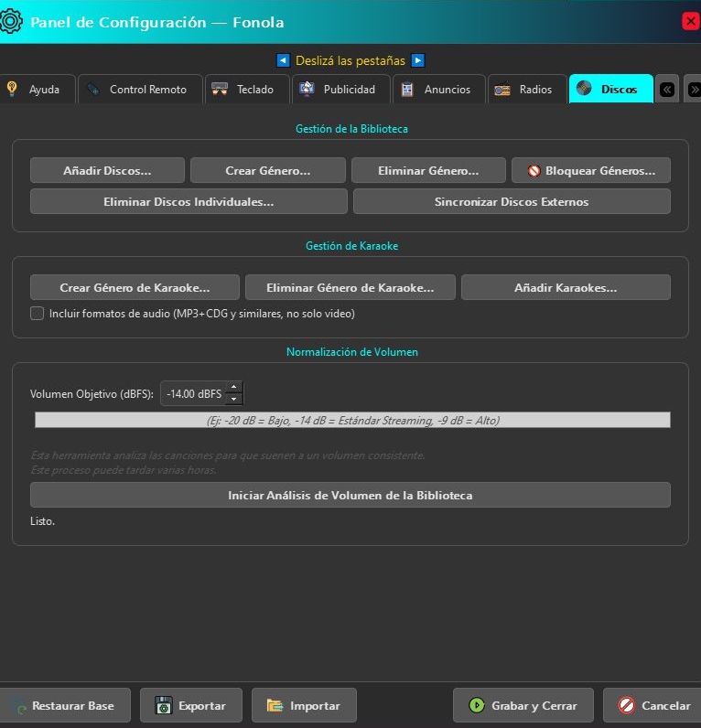Screen dimensions: 701x728
Task: Click the floppy disk icon on Exportar
Action: tap(164, 705)
